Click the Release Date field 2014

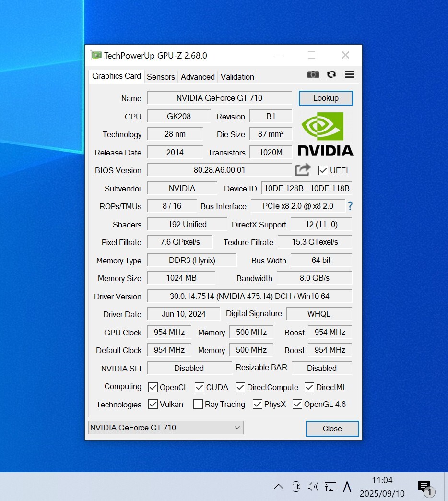(175, 152)
